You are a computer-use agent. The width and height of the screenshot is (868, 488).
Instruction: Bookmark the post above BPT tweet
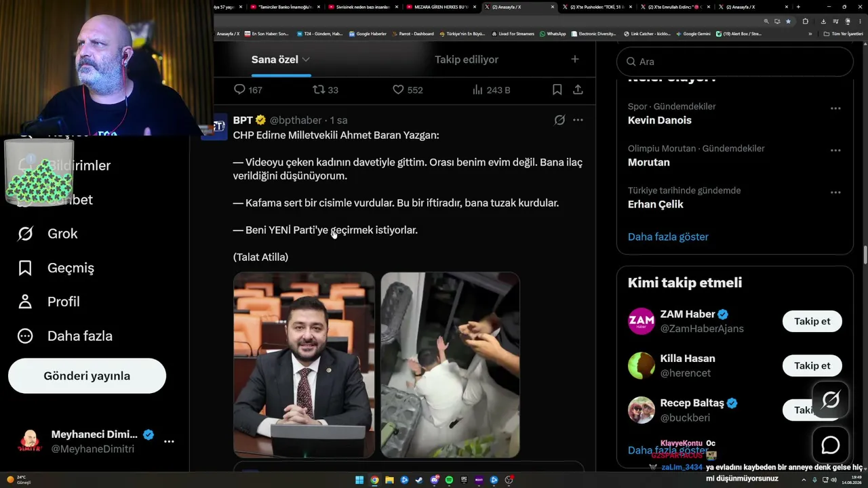[557, 89]
